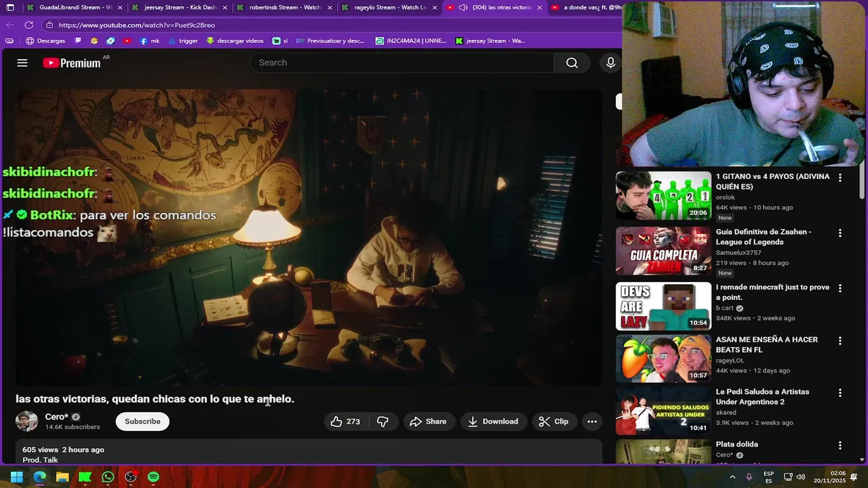The height and width of the screenshot is (488, 868).
Task: Click the main video player
Action: point(309,237)
